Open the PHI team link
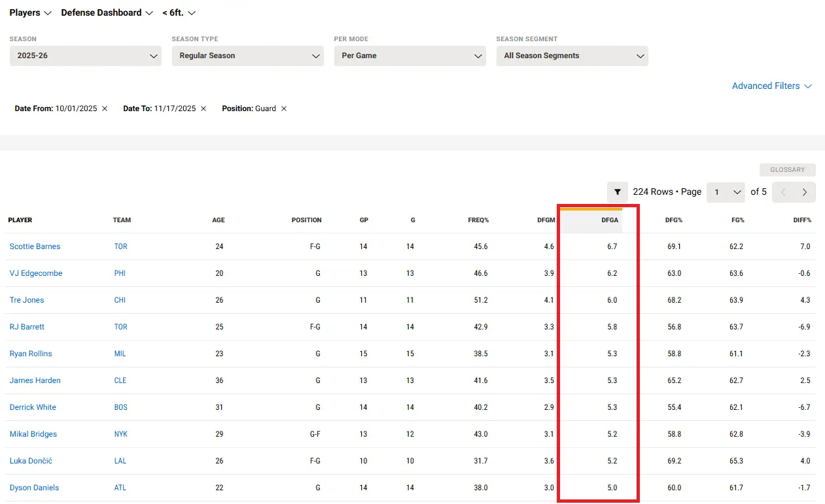The image size is (825, 504). 120,273
